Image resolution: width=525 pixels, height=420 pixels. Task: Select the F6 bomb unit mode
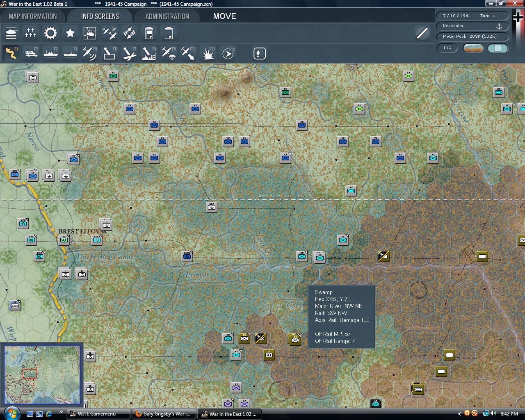pos(110,53)
